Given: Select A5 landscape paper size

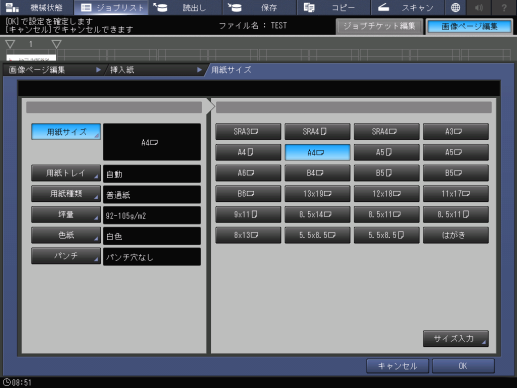Looking at the screenshot, I should pyautogui.click(x=456, y=152).
